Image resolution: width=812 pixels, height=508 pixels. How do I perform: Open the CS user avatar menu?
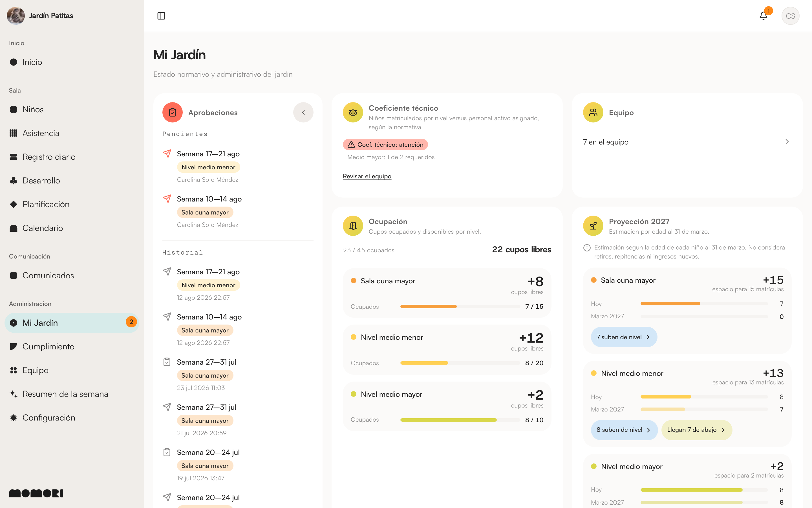(x=790, y=16)
